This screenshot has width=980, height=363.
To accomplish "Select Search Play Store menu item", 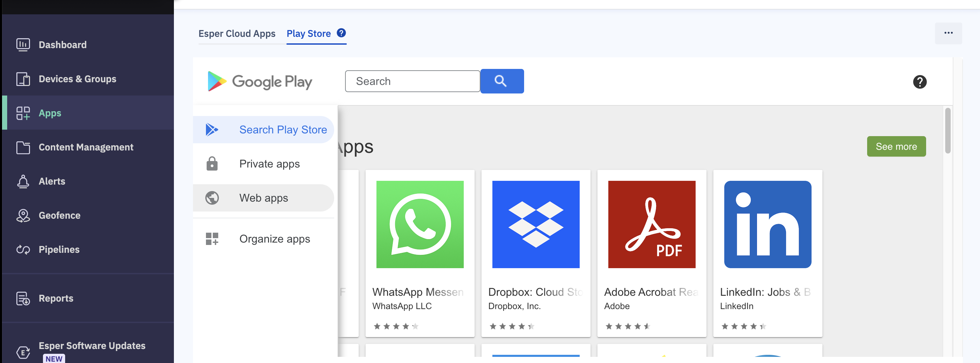I will [x=263, y=130].
